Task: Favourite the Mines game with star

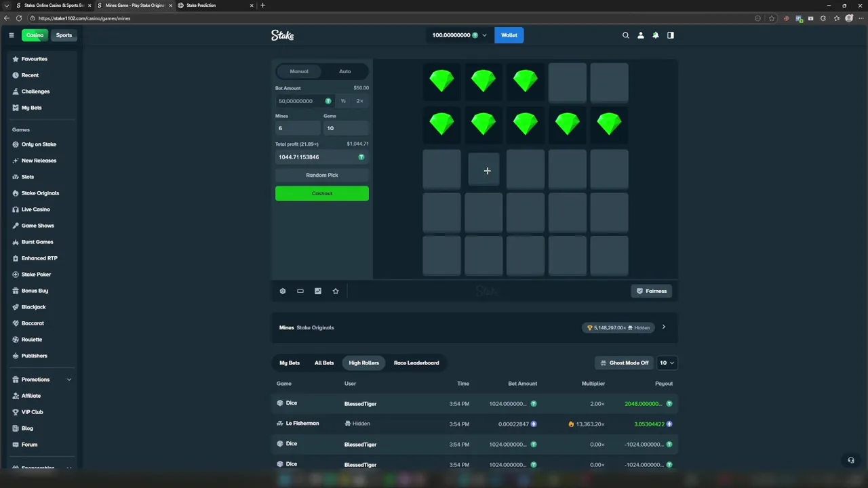Action: click(x=336, y=291)
